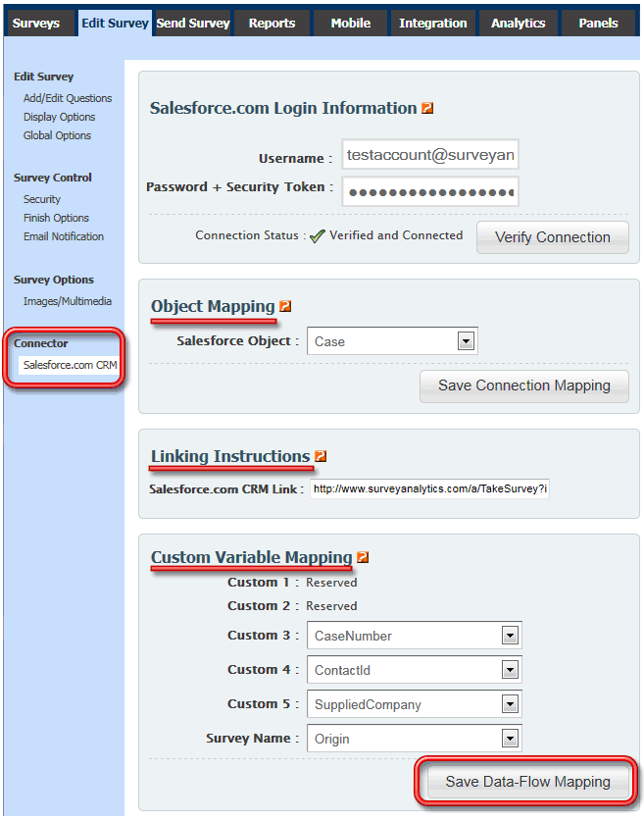Screen dimensions: 644x821
Task: Select the Salesforce.com CRM Link field
Action: tap(429, 488)
